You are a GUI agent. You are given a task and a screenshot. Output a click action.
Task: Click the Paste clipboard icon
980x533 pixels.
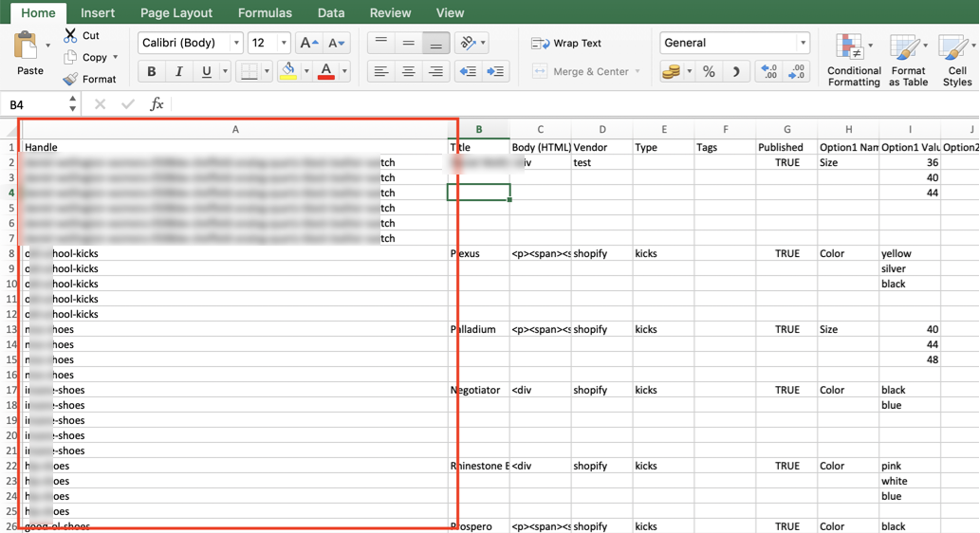[26, 46]
